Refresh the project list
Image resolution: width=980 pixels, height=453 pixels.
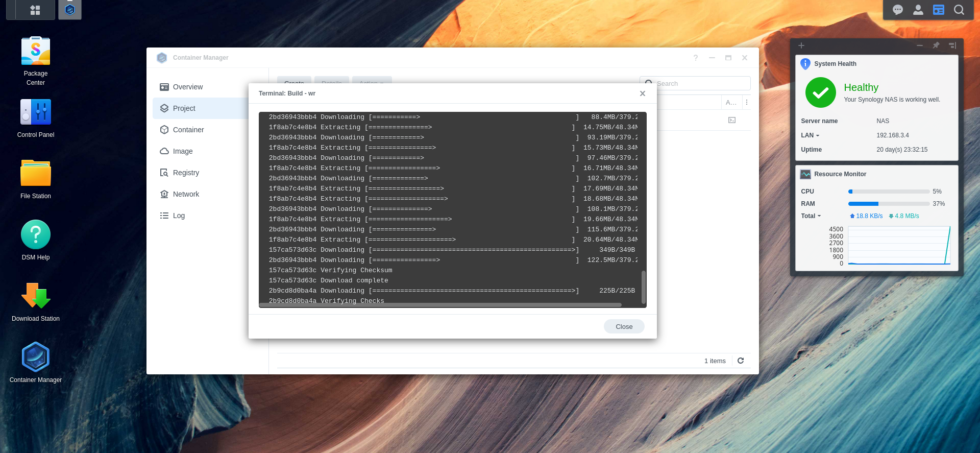coord(741,361)
